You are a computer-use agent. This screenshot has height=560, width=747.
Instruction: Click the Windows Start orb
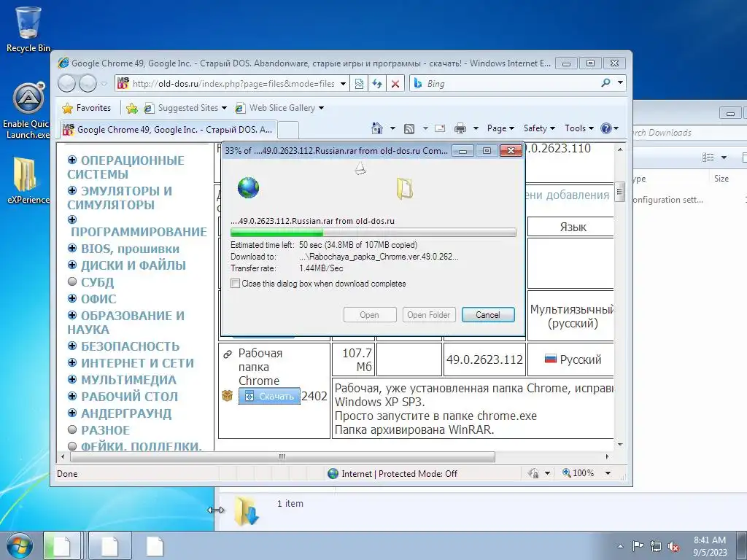point(20,545)
